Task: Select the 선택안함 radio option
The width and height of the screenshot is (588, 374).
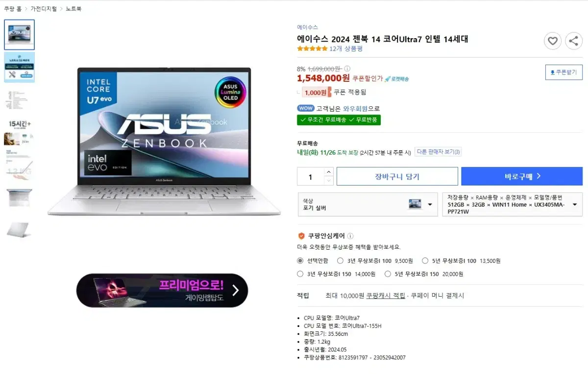Action: 300,261
